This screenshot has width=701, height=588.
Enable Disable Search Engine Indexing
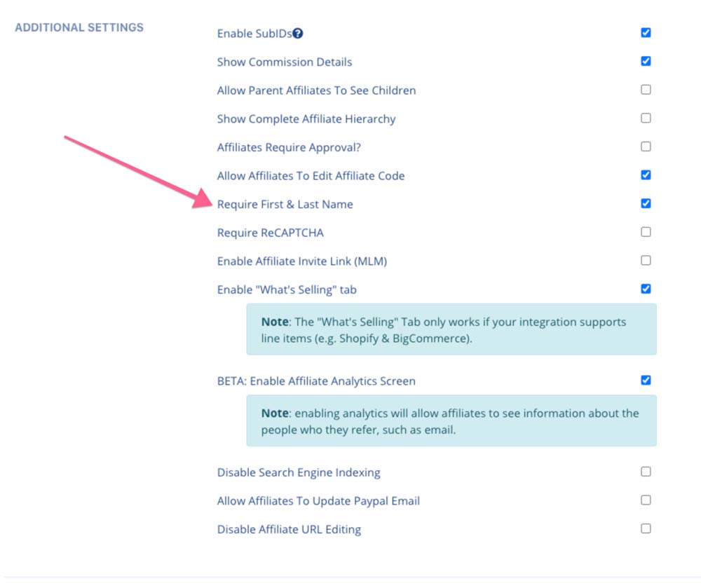pyautogui.click(x=646, y=472)
